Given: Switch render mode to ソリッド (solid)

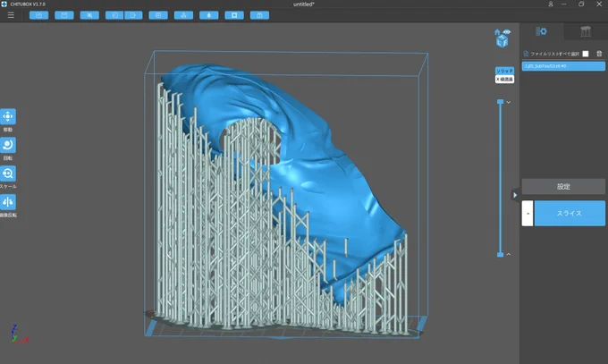Looking at the screenshot, I should pos(504,71).
